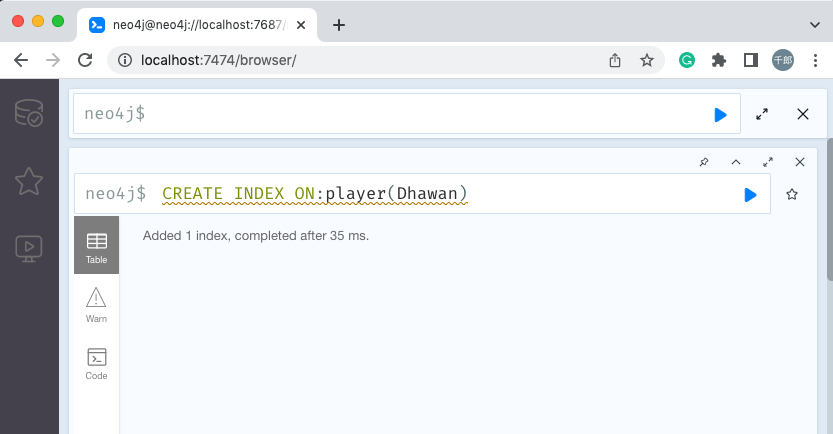The width and height of the screenshot is (833, 434).
Task: Go forward in browser history
Action: [53, 60]
